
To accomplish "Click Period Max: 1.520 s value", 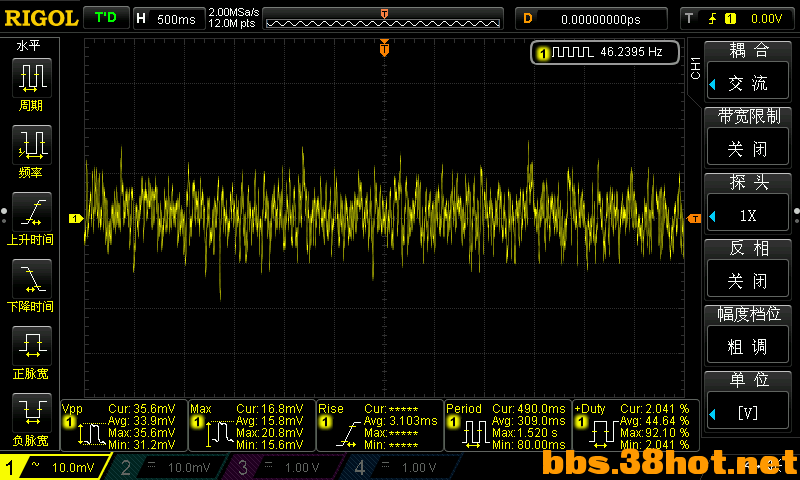I will (525, 433).
